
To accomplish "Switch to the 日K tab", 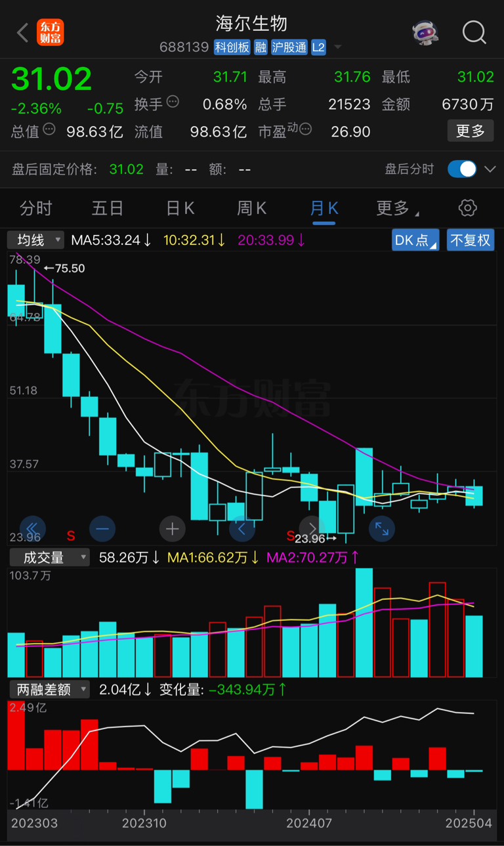I will 180,209.
